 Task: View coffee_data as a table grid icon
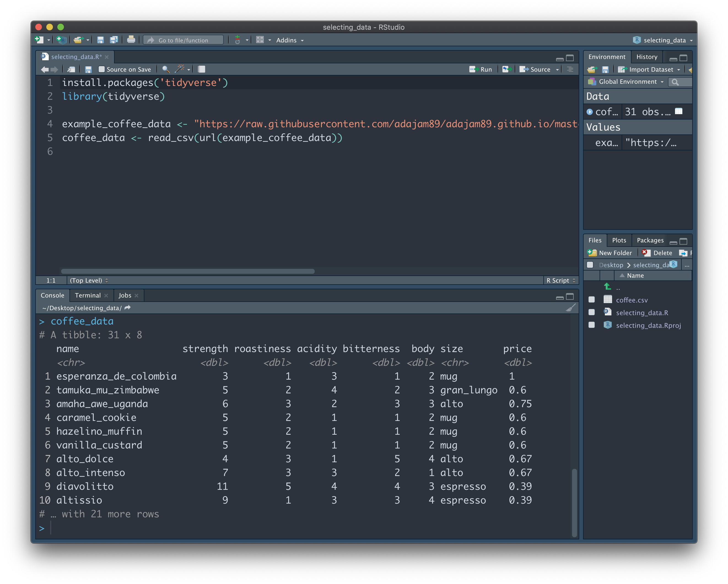coord(679,111)
